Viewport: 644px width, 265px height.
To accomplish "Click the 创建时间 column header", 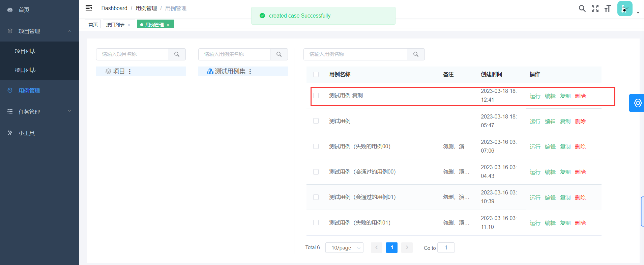I will click(491, 75).
